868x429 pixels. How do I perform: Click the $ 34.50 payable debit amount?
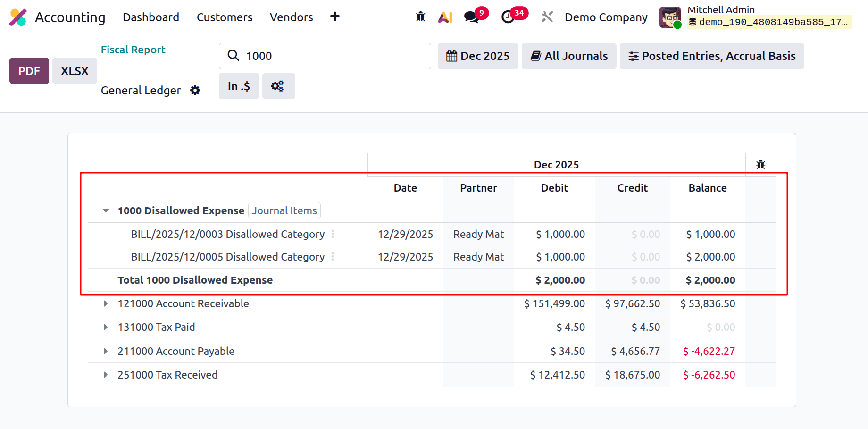tap(568, 351)
